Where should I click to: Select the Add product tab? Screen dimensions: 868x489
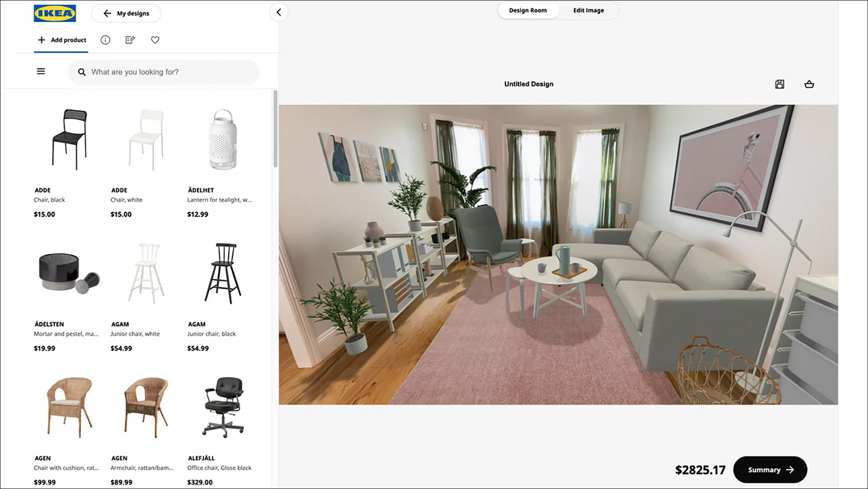click(x=62, y=40)
